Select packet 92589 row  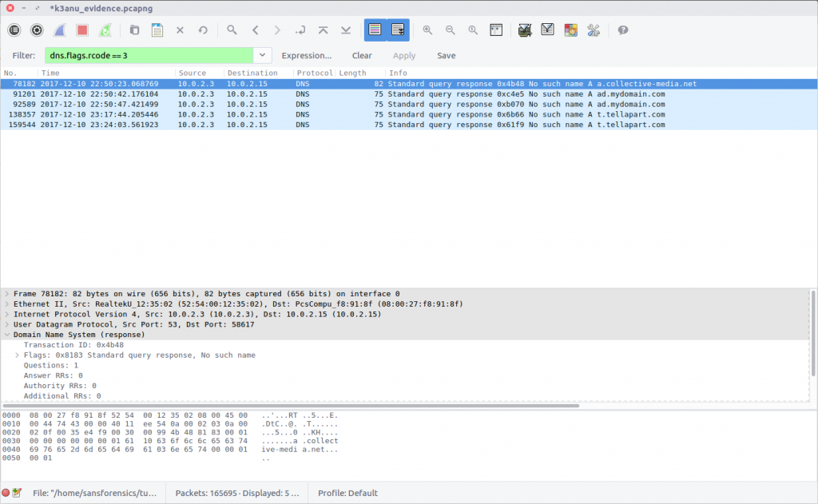[408, 105]
